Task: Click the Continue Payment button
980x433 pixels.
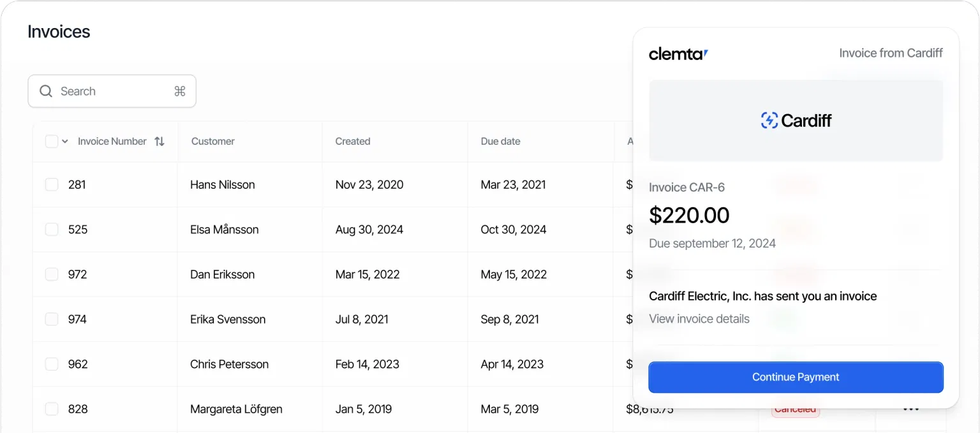Action: tap(796, 377)
